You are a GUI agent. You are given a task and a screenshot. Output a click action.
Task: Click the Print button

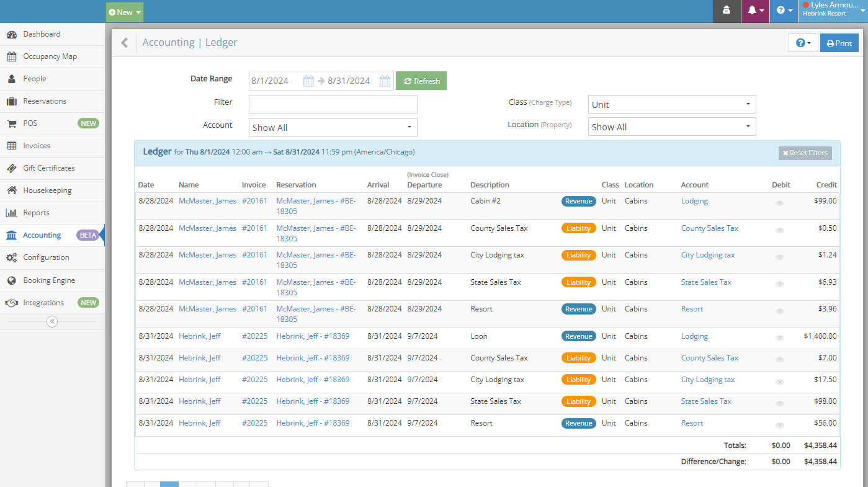[839, 43]
